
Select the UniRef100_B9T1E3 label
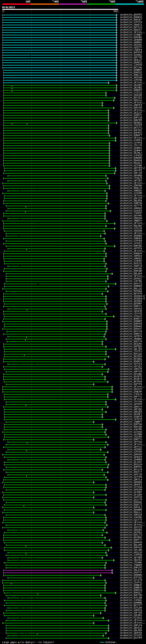coord(131,98)
